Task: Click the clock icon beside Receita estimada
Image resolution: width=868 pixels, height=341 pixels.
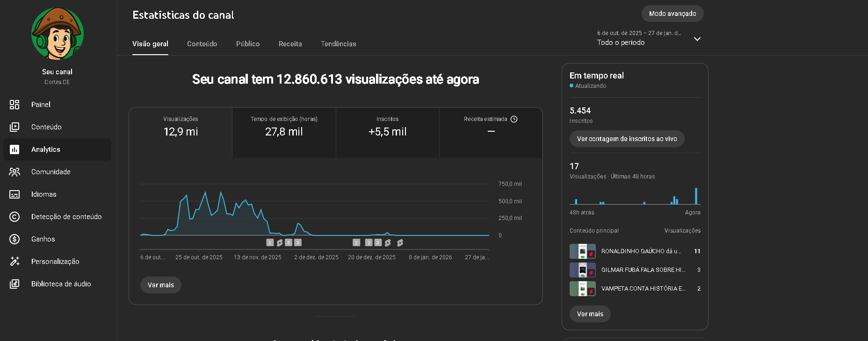Action: (x=514, y=119)
